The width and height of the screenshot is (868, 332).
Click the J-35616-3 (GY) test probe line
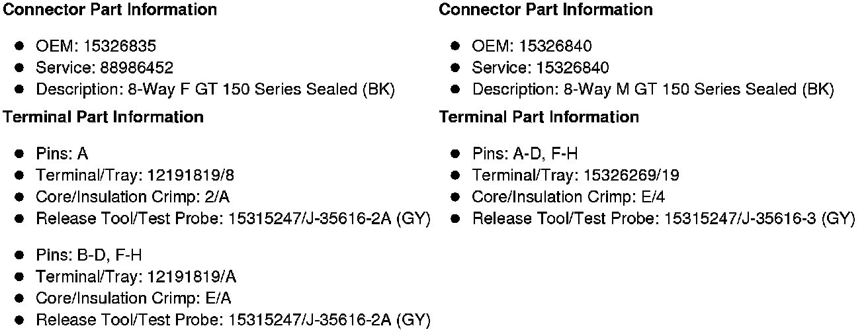coord(664,219)
